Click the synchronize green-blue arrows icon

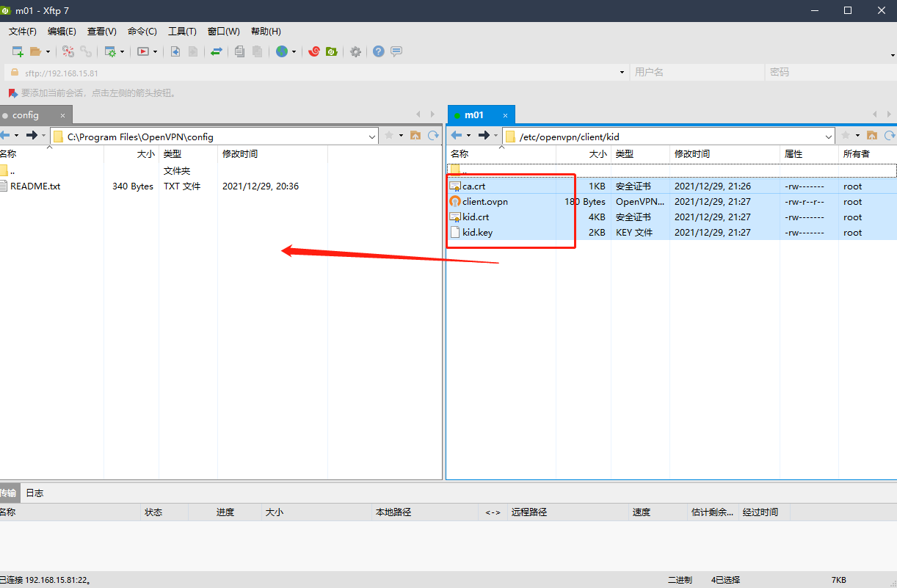coord(217,51)
